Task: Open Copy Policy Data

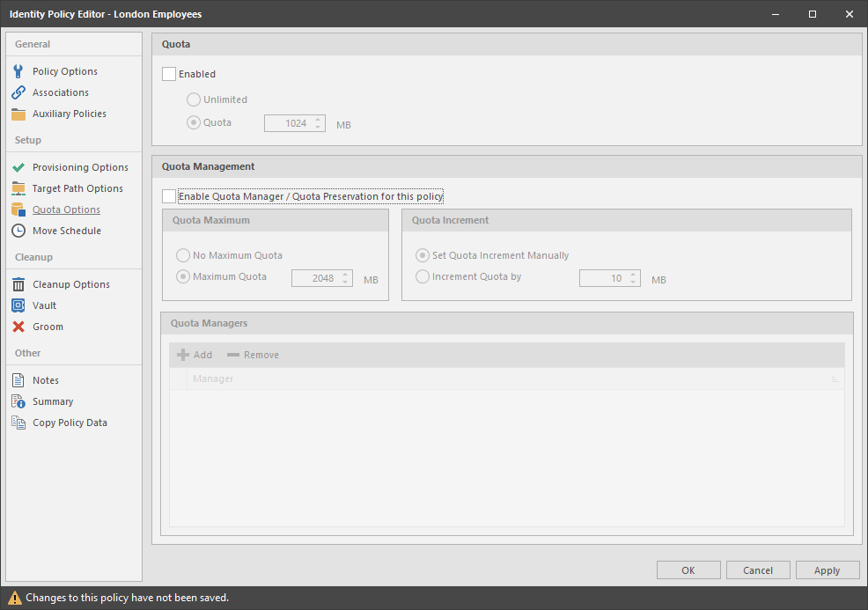Action: click(x=70, y=423)
